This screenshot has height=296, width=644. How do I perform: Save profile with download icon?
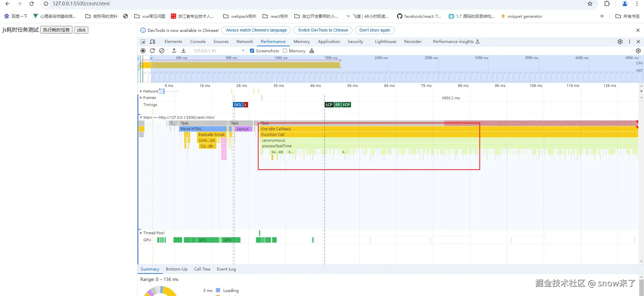(x=184, y=51)
